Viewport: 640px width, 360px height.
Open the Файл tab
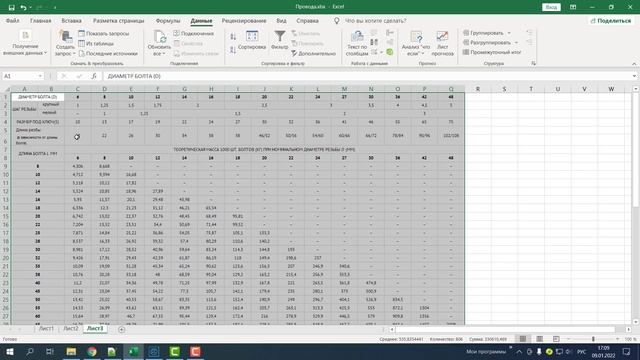click(x=13, y=20)
